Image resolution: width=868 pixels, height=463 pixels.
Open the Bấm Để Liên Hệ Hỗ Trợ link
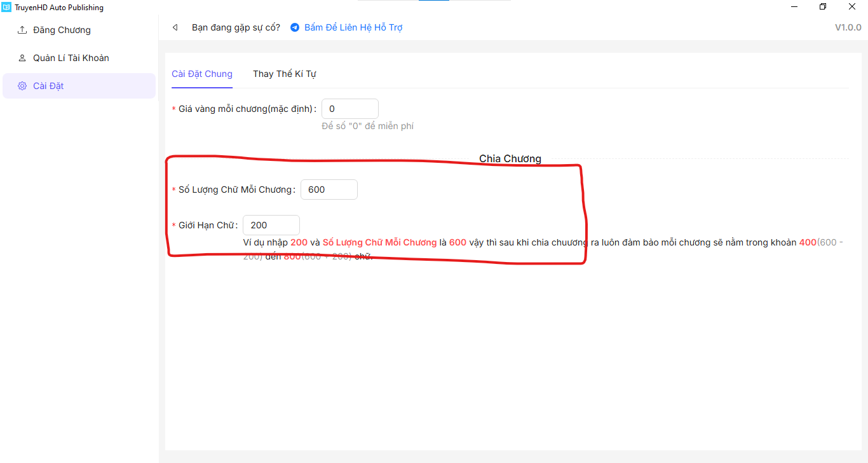click(x=353, y=27)
